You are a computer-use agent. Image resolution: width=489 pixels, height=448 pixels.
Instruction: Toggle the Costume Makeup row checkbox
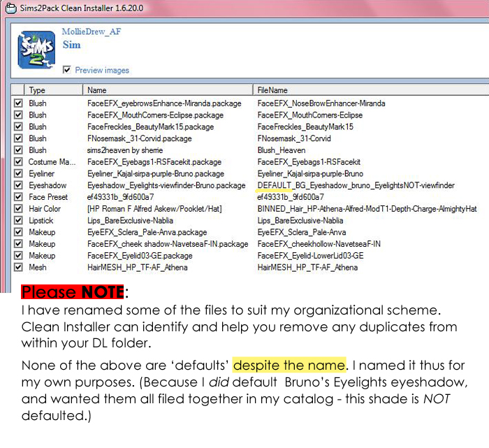(x=18, y=161)
